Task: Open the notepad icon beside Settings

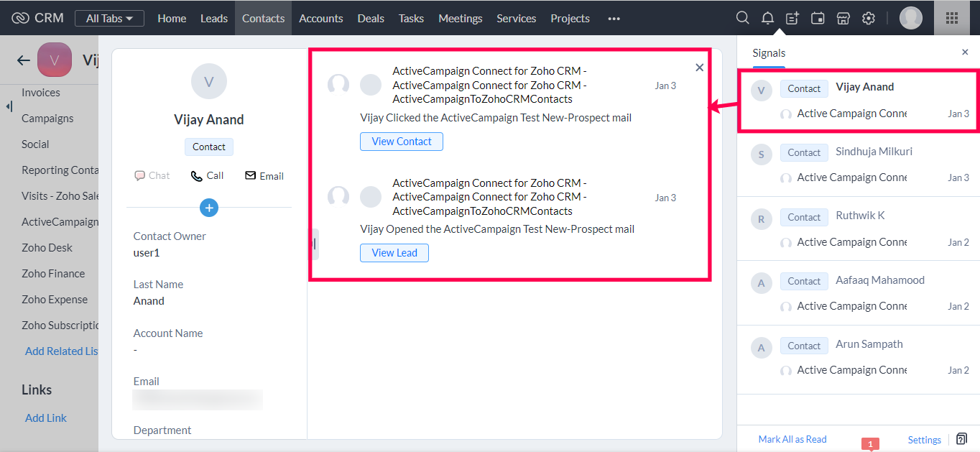Action: pos(962,439)
